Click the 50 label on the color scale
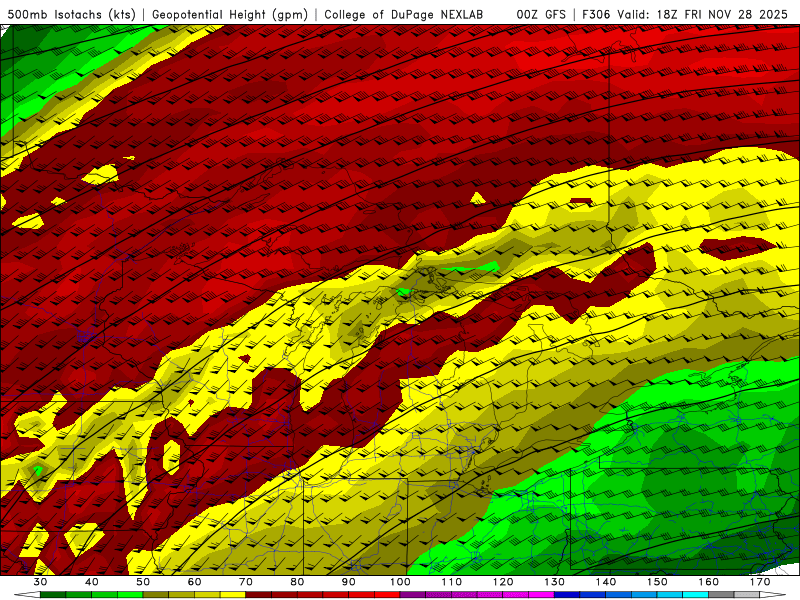This screenshot has width=800, height=600. (143, 582)
